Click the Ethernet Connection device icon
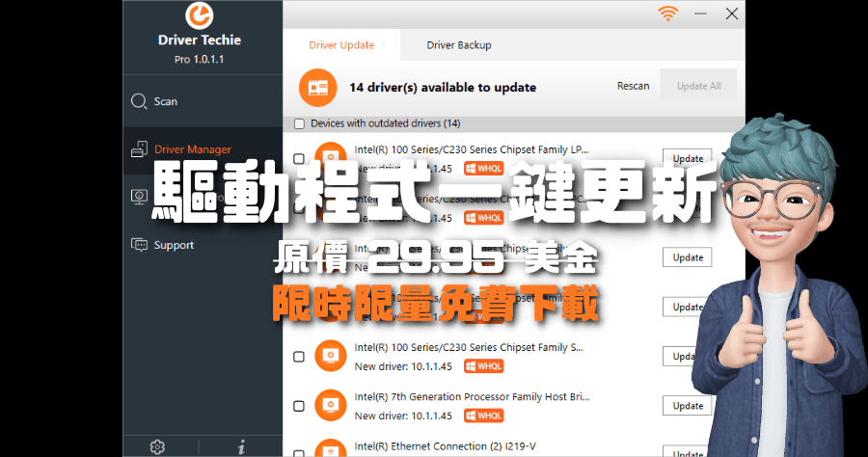The image size is (868, 457). (331, 448)
